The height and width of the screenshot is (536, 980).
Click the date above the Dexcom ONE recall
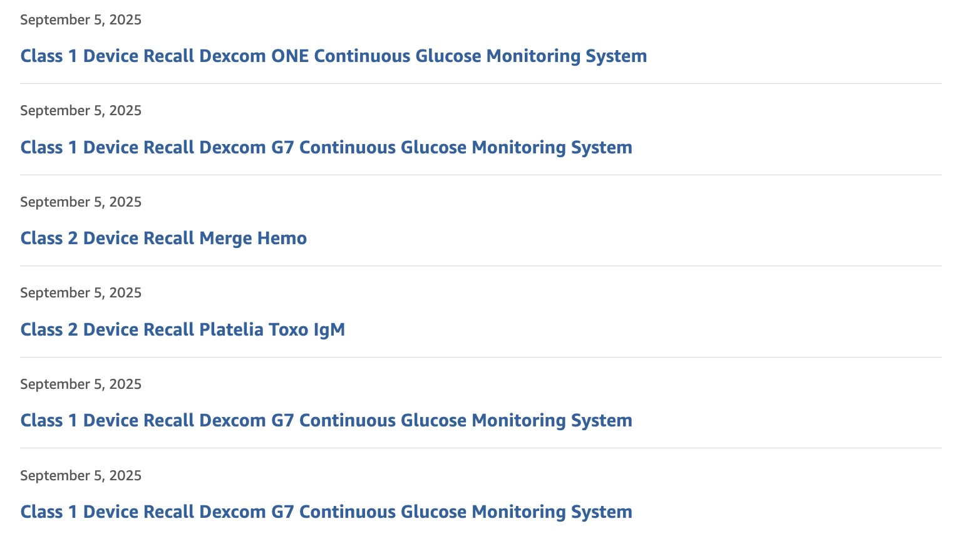(81, 20)
